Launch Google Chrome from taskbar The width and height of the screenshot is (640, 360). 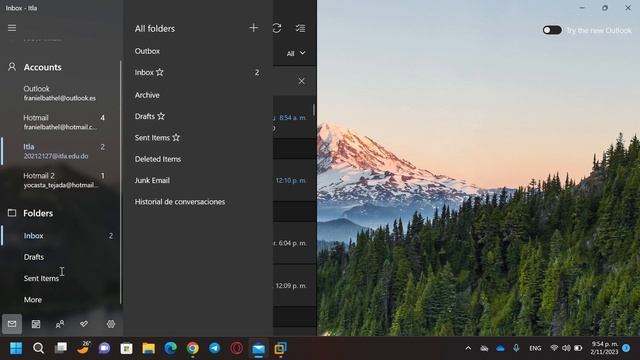click(193, 348)
